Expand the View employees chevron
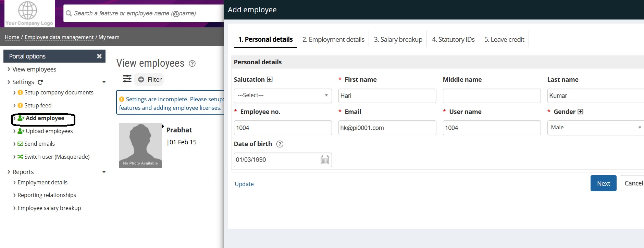644x248 pixels. click(9, 69)
